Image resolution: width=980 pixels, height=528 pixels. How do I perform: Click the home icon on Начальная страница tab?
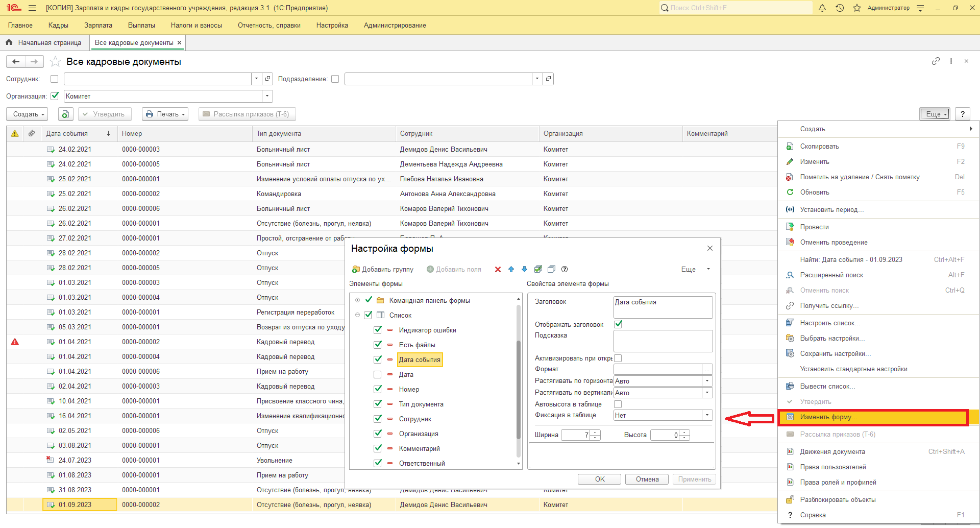(9, 43)
